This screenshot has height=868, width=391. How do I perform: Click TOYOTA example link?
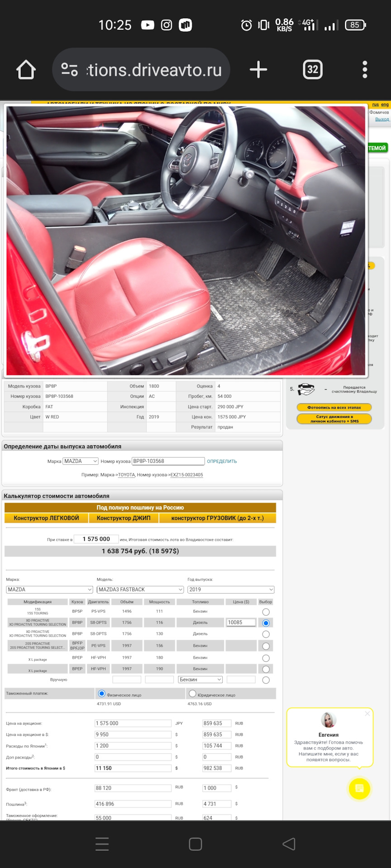(127, 475)
